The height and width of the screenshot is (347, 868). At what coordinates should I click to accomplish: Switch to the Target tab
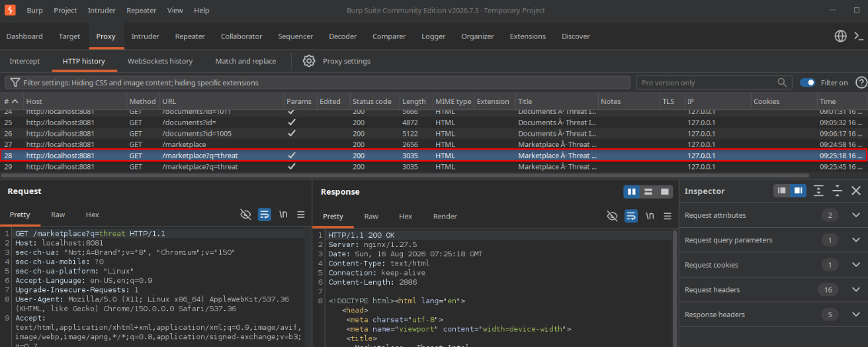69,36
